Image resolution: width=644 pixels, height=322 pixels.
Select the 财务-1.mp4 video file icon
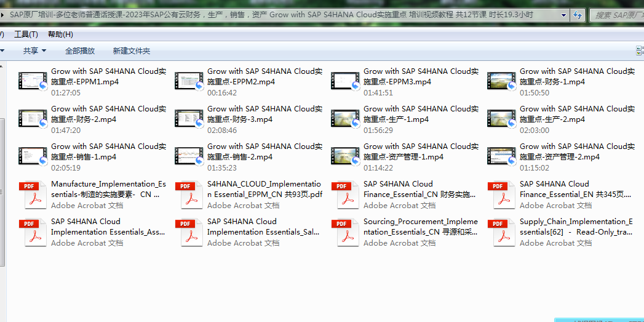[502, 82]
